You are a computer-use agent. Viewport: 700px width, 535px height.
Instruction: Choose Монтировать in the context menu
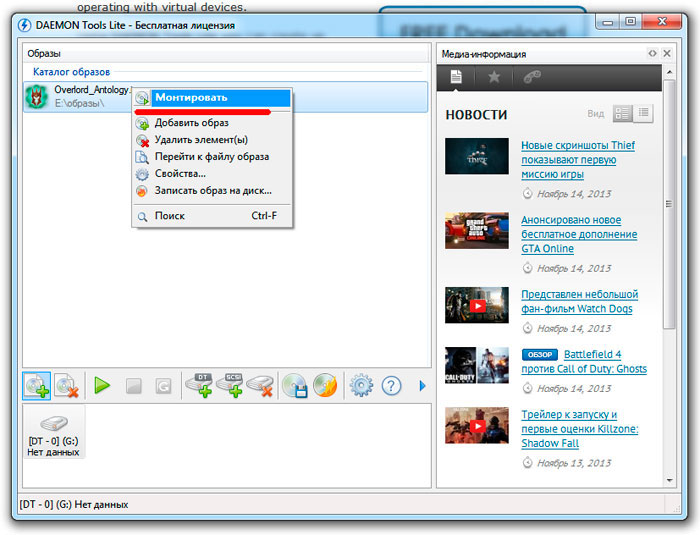[212, 97]
